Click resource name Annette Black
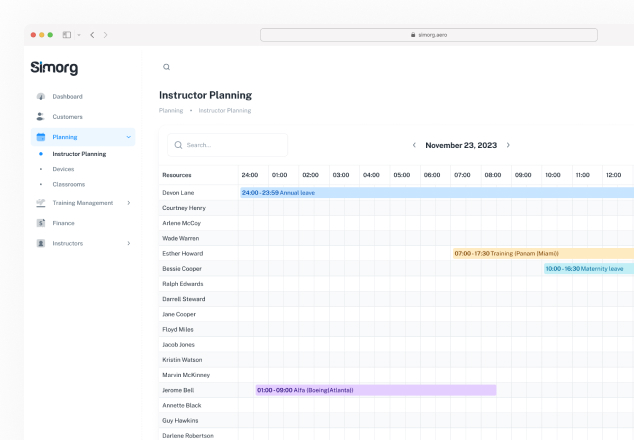Image resolution: width=634 pixels, height=440 pixels. (x=182, y=405)
